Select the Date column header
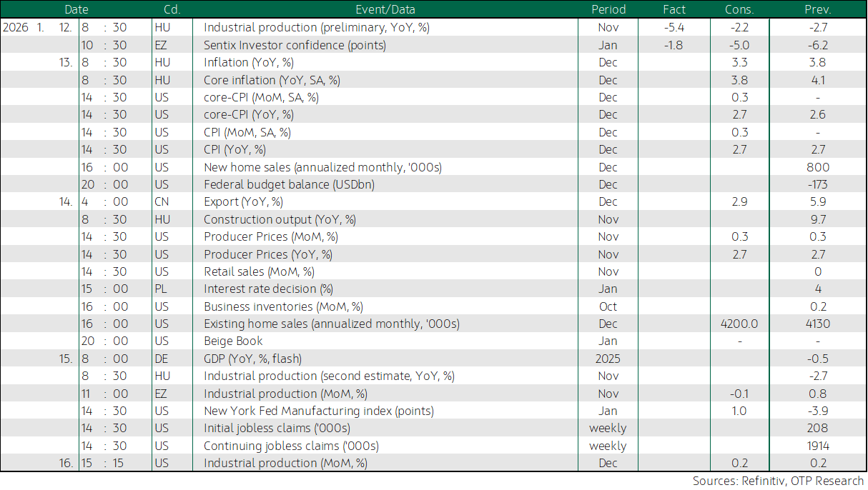 [x=77, y=9]
